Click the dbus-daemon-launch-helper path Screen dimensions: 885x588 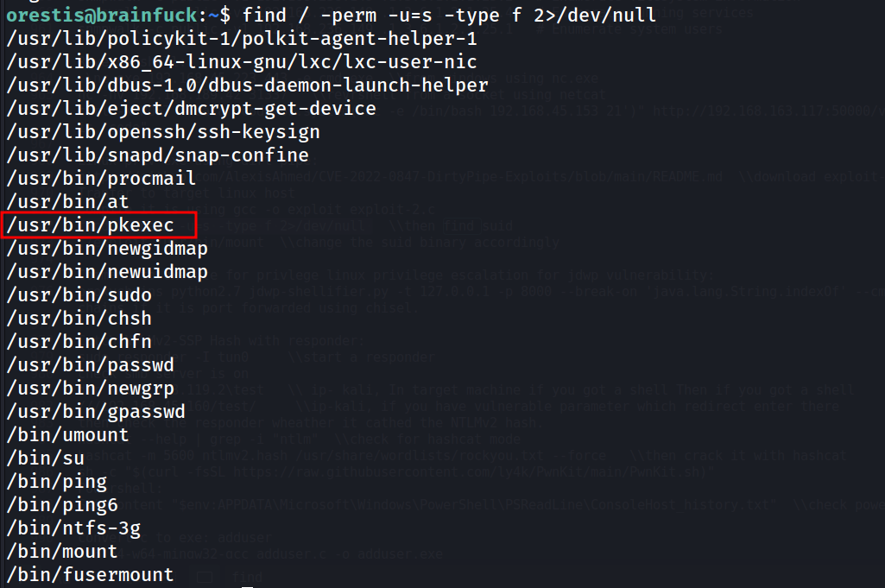[247, 85]
